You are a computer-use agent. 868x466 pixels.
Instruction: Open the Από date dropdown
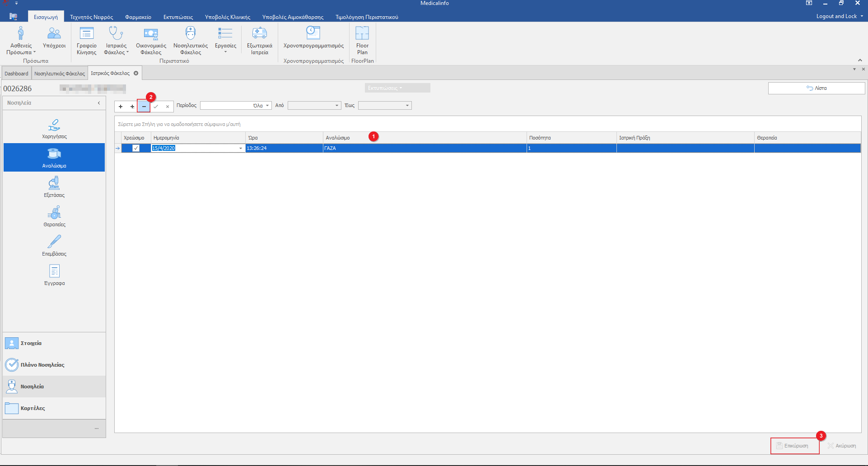tap(337, 106)
